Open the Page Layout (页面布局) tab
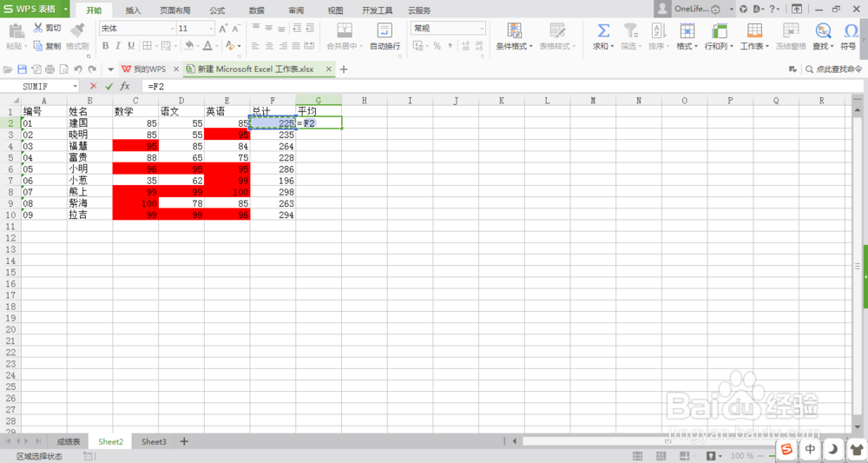This screenshot has width=868, height=463. coord(175,10)
